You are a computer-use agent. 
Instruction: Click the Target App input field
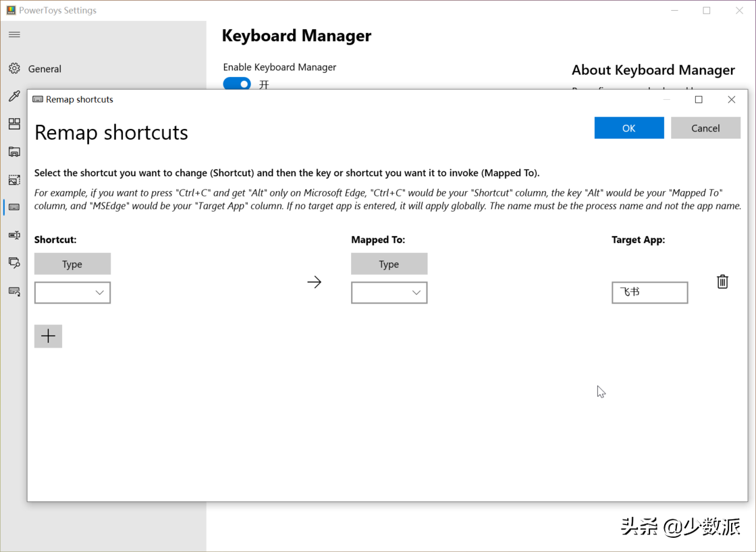point(650,293)
